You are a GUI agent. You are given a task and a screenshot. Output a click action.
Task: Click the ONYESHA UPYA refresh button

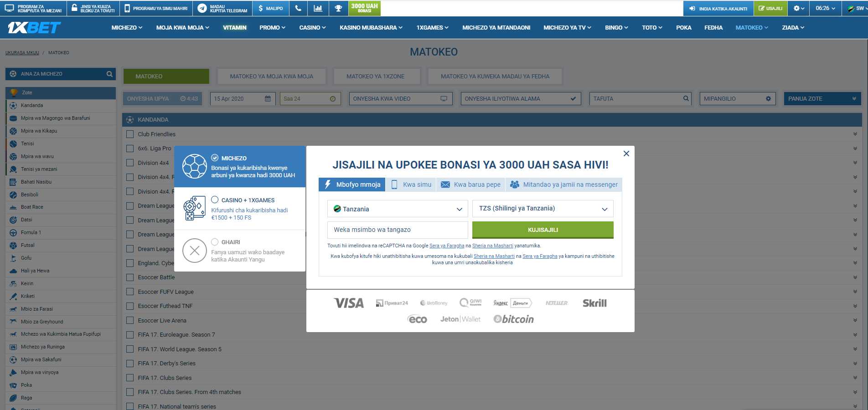(x=162, y=99)
